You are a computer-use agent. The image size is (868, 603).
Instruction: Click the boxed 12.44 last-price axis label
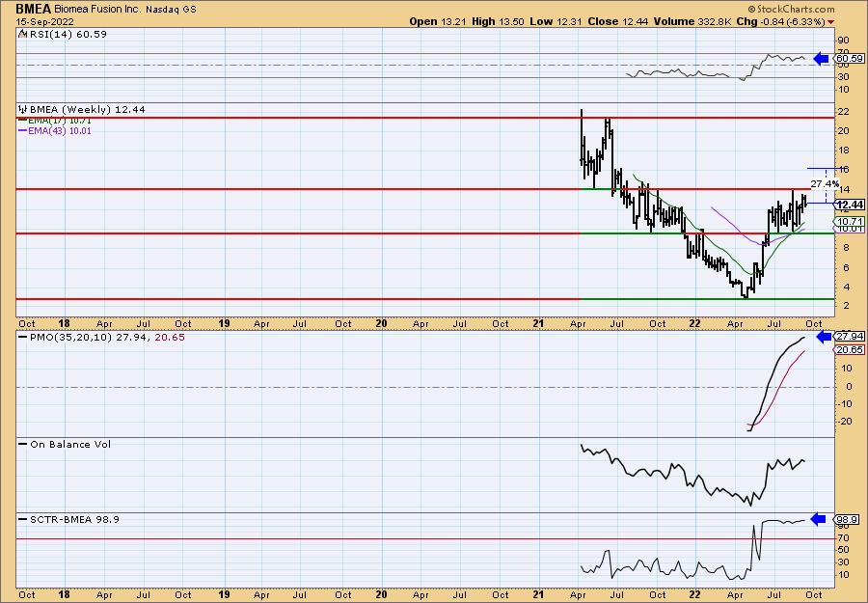(x=851, y=205)
